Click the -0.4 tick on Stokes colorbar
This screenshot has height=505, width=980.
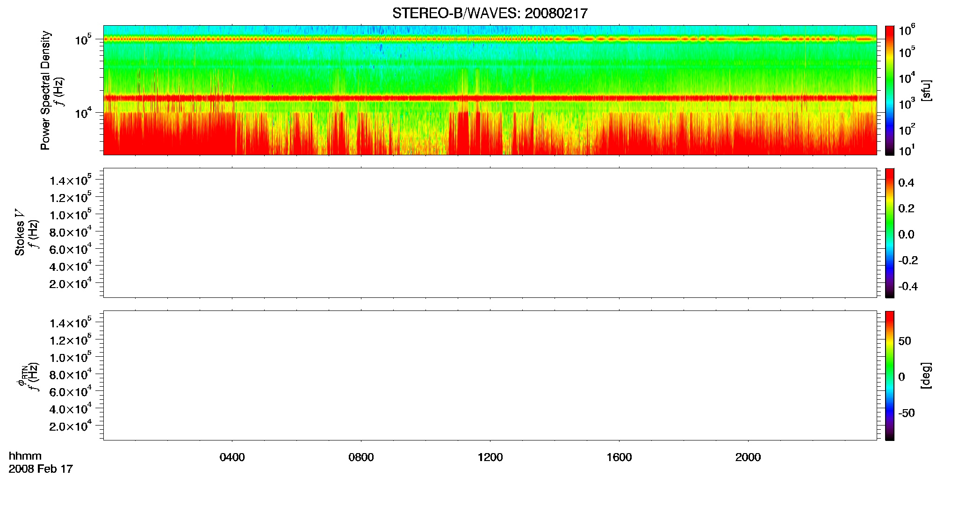[x=908, y=286]
